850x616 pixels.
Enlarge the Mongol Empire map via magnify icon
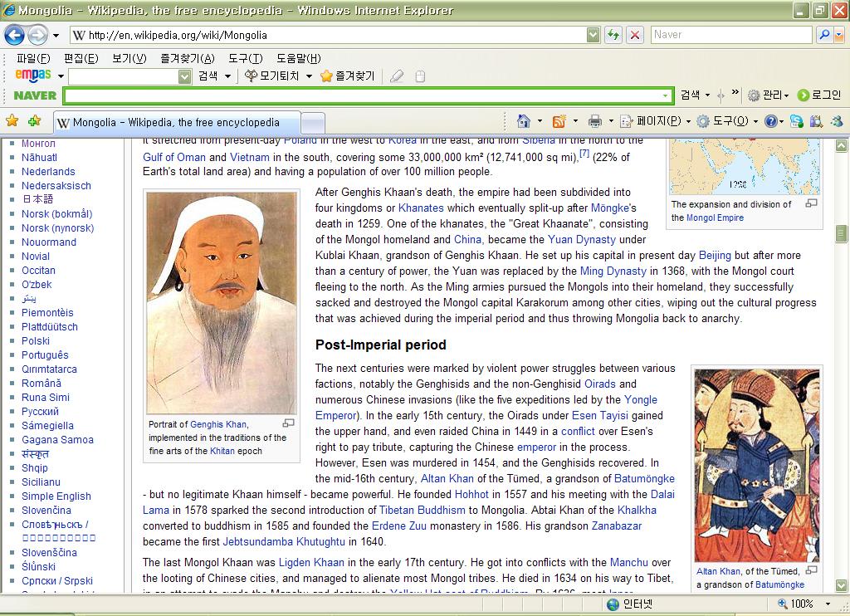click(811, 203)
